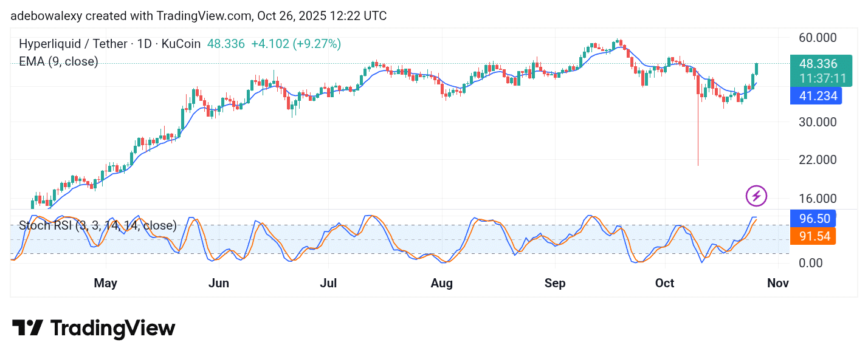Click the 0.00 label on the Stoch RSI axis

811,262
